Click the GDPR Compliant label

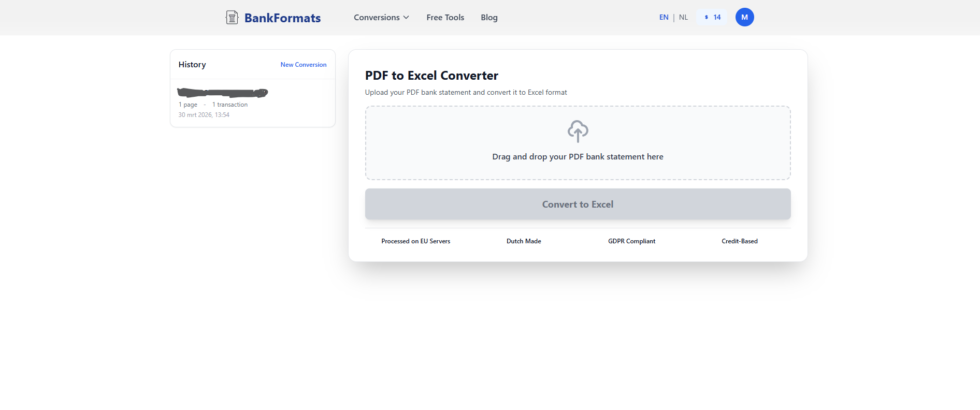tap(631, 241)
